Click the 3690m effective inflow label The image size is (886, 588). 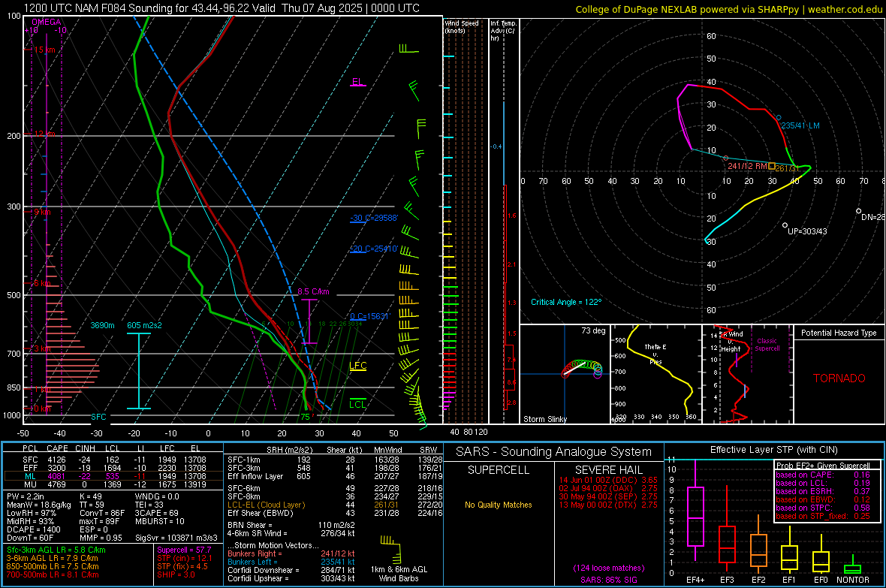(102, 325)
